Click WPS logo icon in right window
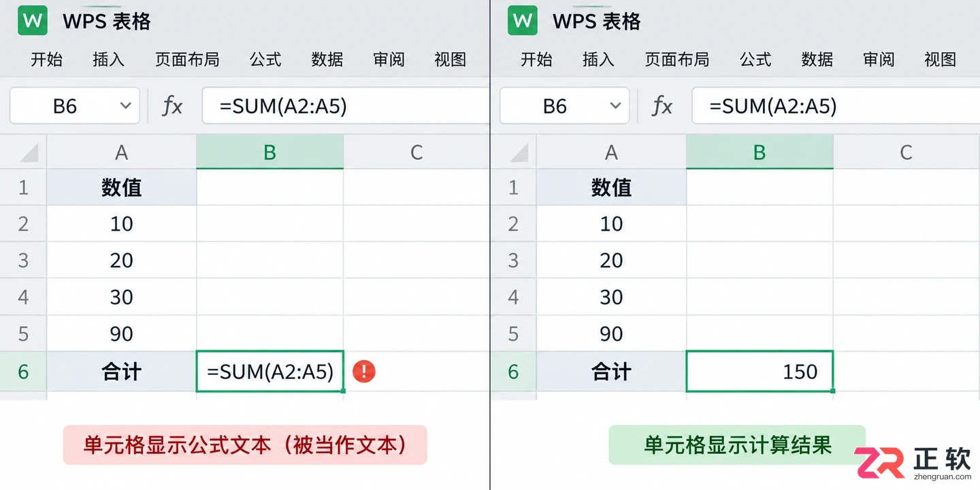This screenshot has height=490, width=980. point(523,21)
